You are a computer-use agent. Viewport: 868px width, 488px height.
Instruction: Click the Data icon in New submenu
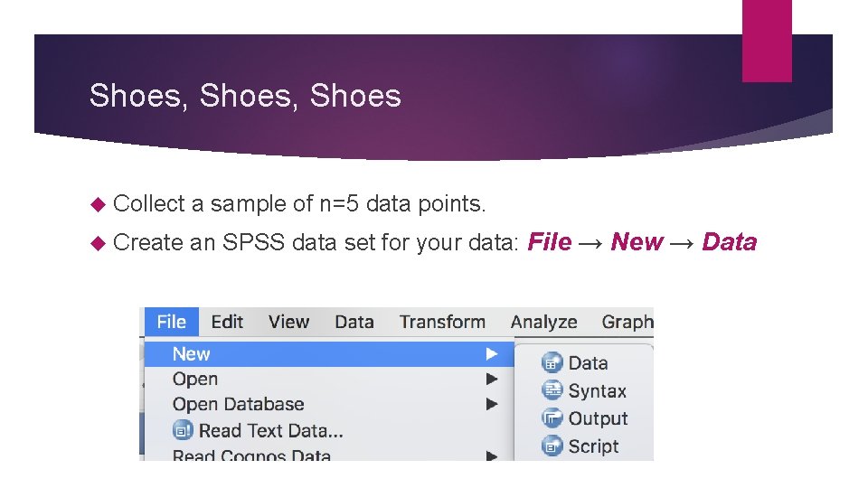point(552,363)
